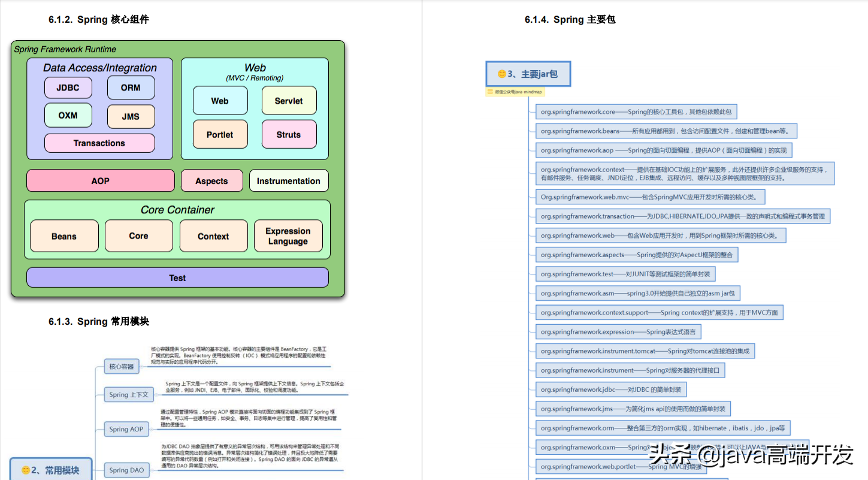
Task: Click the Org.springframework.web.mvc entry
Action: 650,197
